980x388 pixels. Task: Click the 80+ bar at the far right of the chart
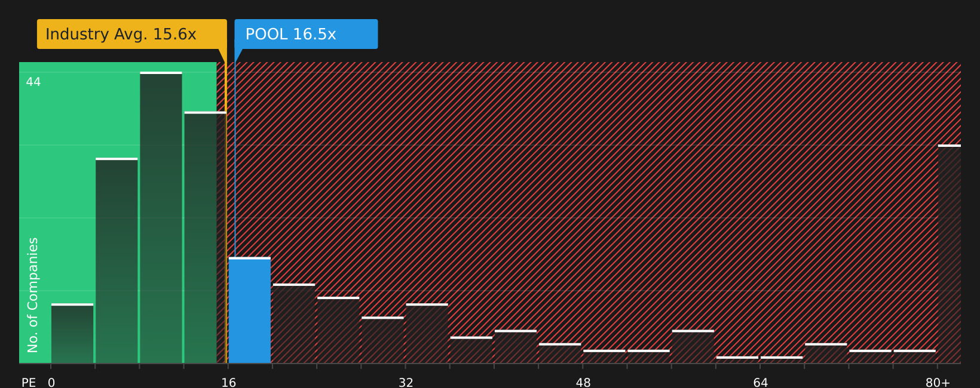pyautogui.click(x=950, y=254)
